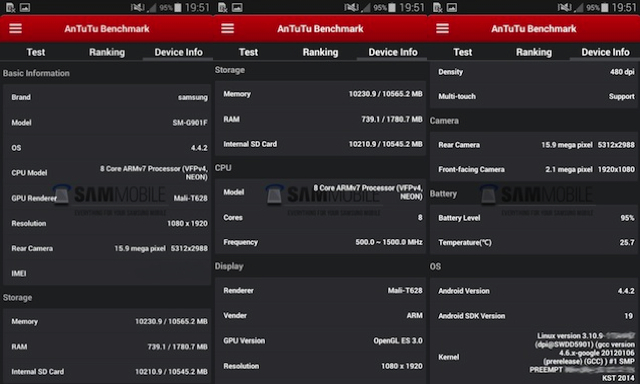Open the hamburger menu in the left screenshot
This screenshot has width=640, height=384.
16,29
